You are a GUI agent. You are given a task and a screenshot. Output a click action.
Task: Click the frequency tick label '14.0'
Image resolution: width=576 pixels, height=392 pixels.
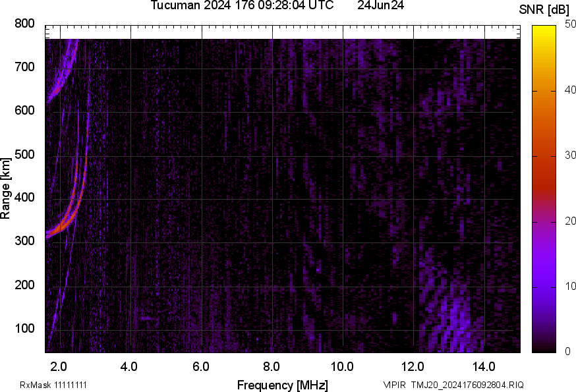click(484, 366)
